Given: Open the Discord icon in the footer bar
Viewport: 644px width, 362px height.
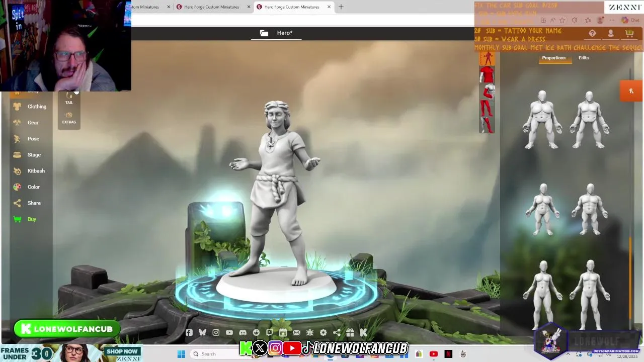Looking at the screenshot, I should 243,332.
